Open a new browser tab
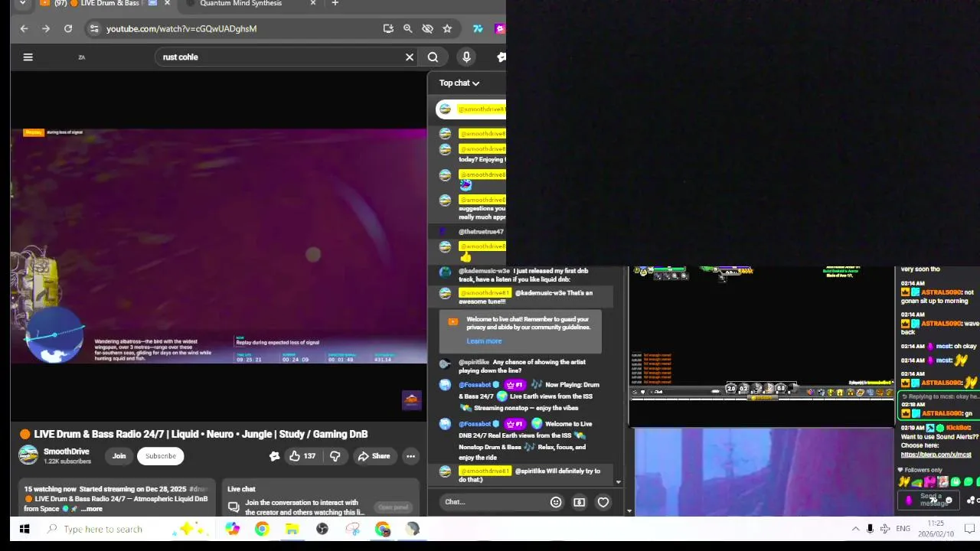Screen dimensions: 980x551 click(x=335, y=4)
